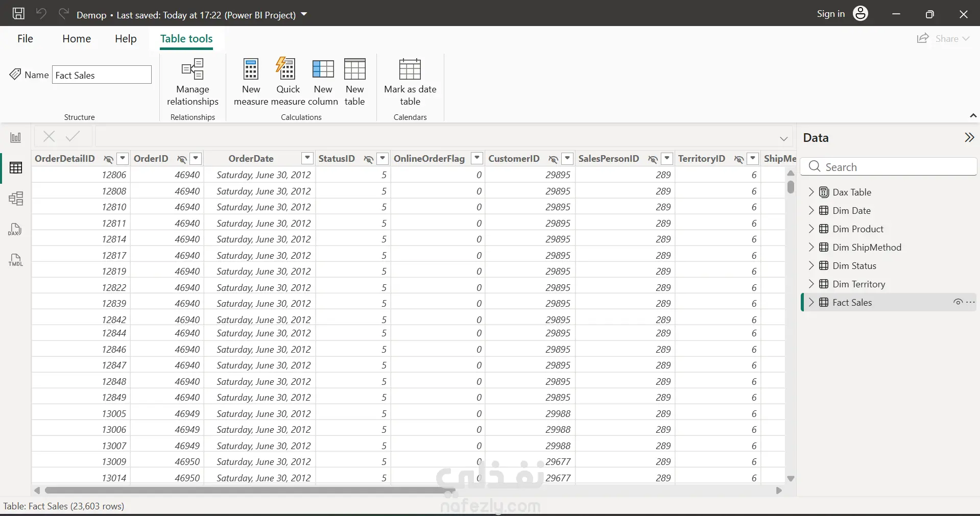Expand the Dim Status tree node
980x516 pixels.
(811, 266)
